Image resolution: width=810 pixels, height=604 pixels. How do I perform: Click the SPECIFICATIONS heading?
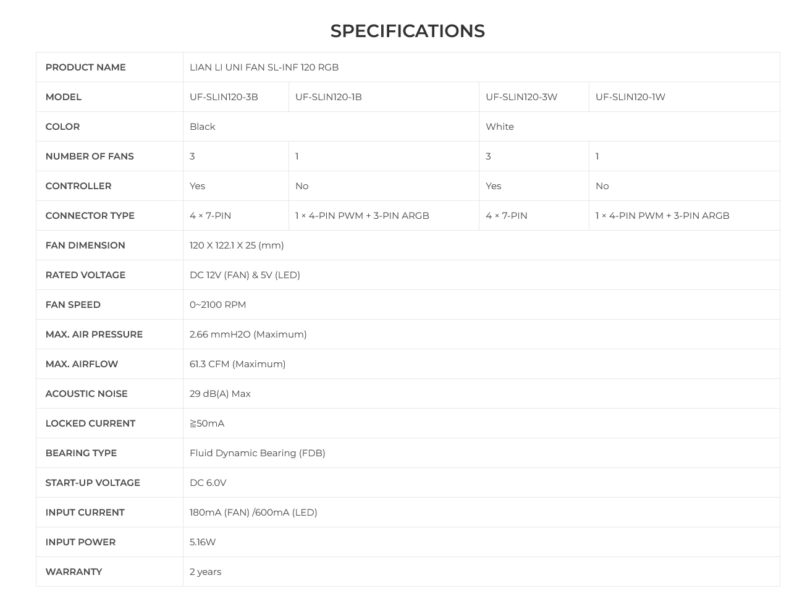coord(407,31)
